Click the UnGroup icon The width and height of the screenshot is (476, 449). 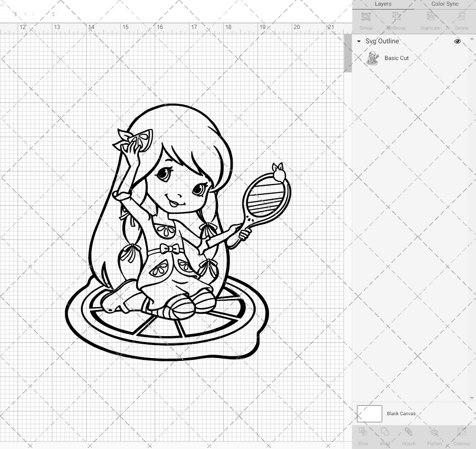pos(396,17)
